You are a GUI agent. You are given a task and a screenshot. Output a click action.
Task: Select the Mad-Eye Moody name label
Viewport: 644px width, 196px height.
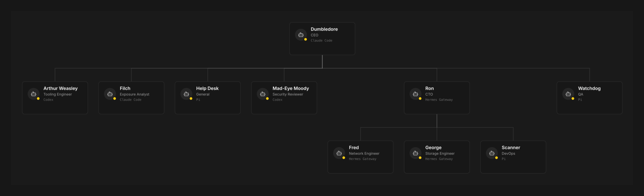(x=291, y=88)
